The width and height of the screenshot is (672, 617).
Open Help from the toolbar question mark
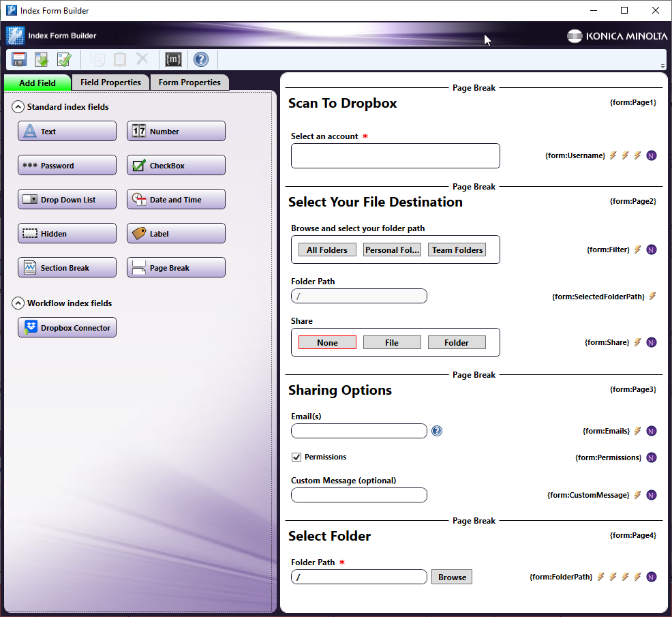201,59
